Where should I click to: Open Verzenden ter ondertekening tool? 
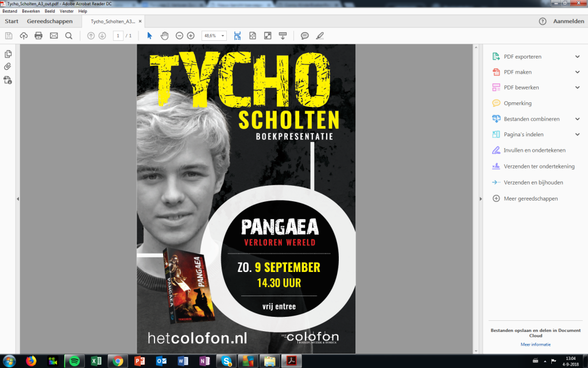point(539,166)
